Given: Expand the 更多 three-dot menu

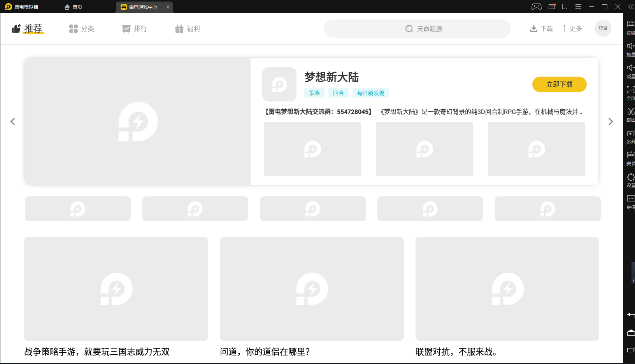Looking at the screenshot, I should click(x=572, y=28).
